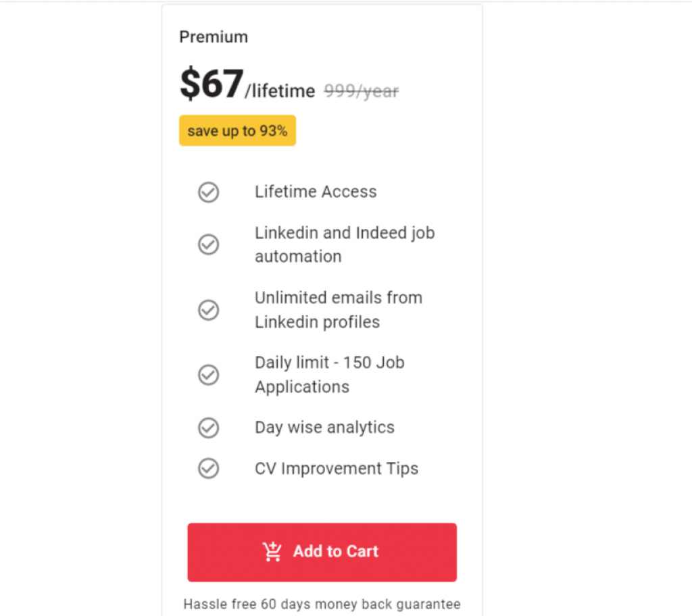Click the crossed-out 999/year price
This screenshot has height=616, width=692.
point(362,91)
